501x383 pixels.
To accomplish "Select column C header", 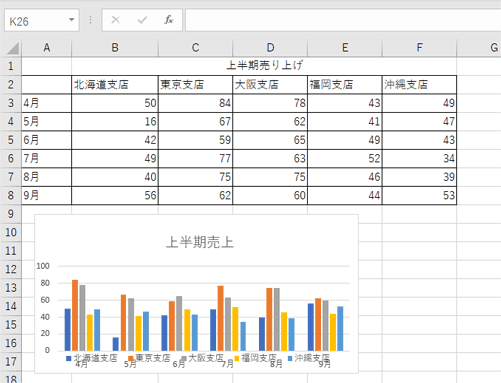I will click(195, 48).
